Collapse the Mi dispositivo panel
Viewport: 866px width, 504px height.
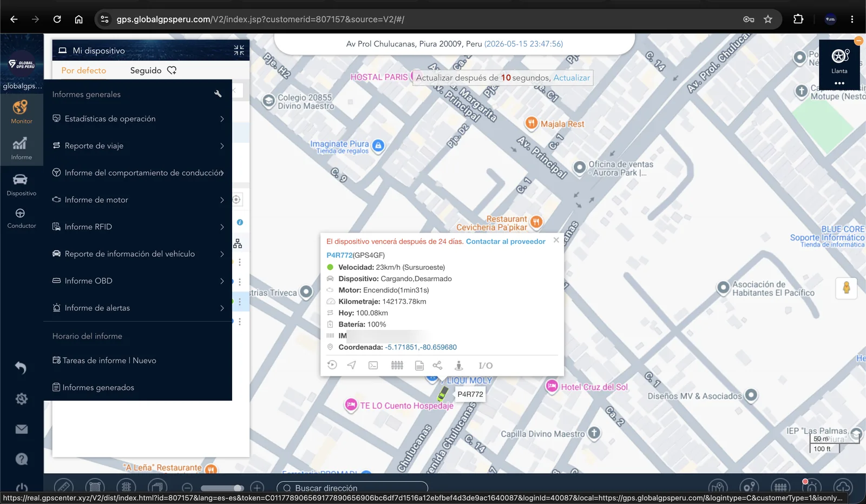tap(239, 50)
